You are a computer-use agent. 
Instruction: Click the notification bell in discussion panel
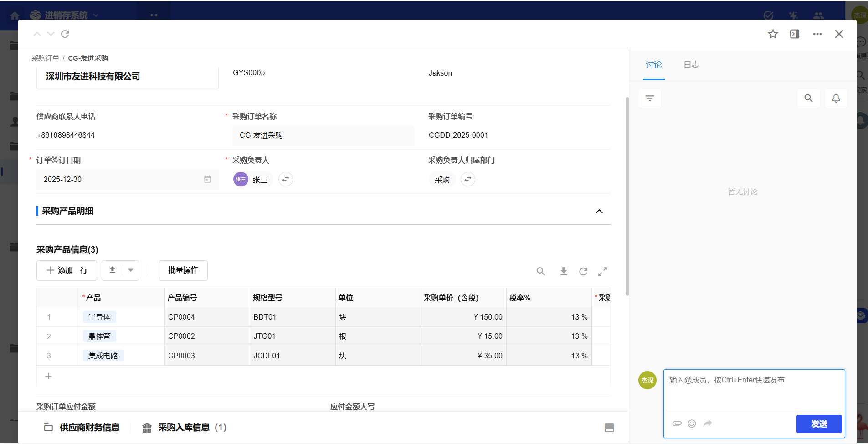point(836,98)
